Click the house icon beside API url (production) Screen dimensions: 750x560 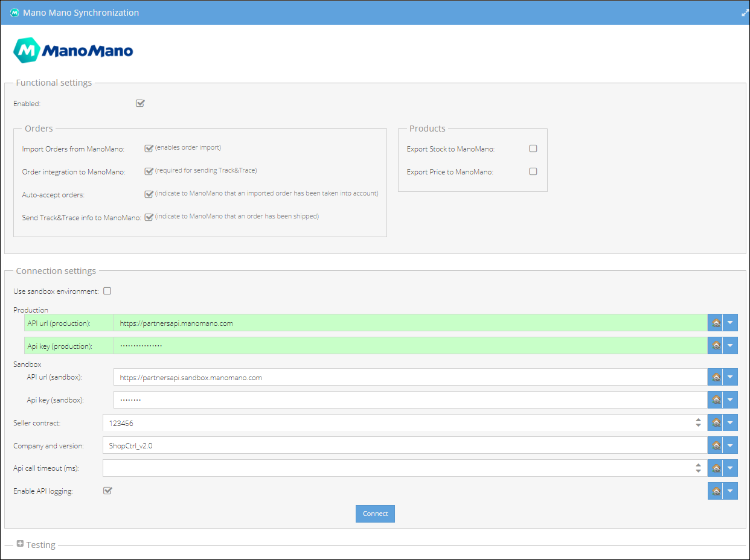(716, 323)
